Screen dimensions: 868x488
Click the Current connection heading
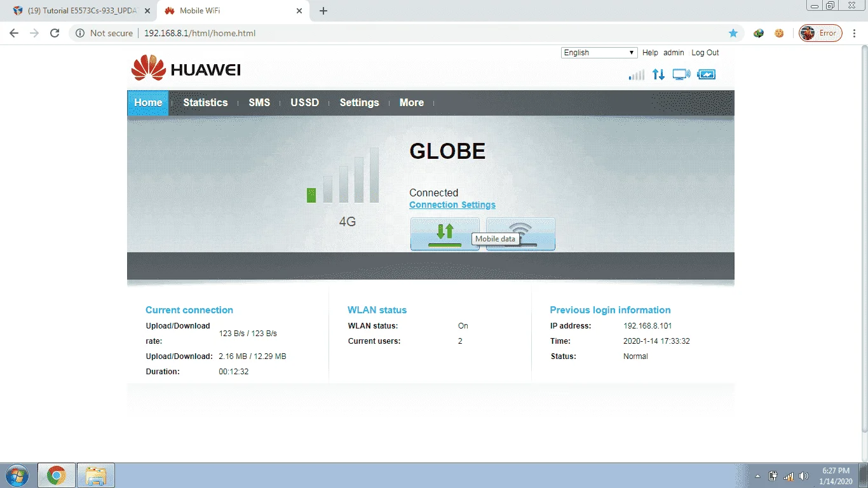(189, 310)
